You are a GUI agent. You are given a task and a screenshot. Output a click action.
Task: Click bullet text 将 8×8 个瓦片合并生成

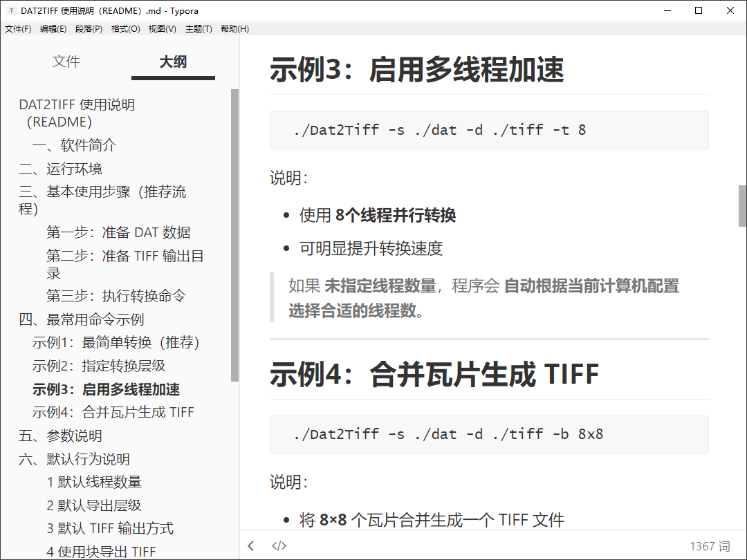(432, 519)
